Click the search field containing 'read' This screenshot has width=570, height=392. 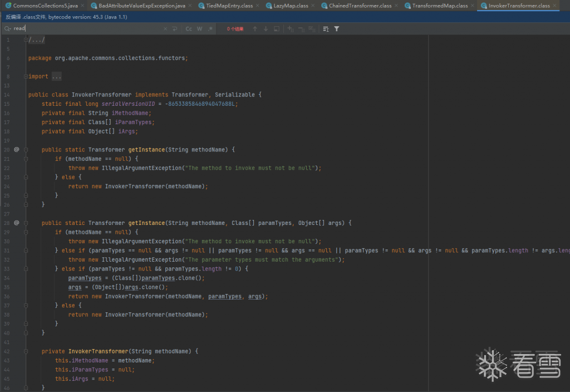tap(87, 28)
